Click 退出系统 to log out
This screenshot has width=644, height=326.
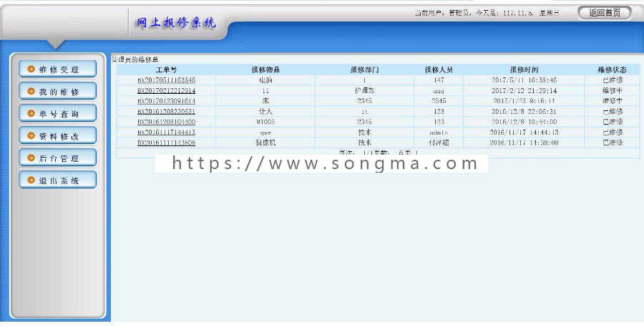pyautogui.click(x=57, y=180)
